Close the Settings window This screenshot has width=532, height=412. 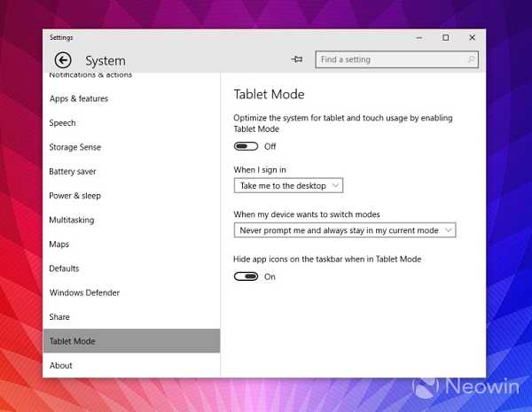(x=472, y=37)
